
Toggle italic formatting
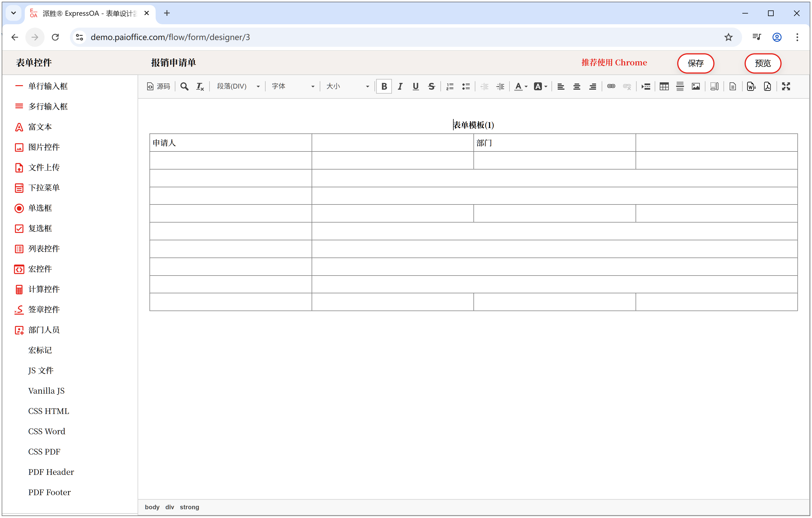[400, 86]
